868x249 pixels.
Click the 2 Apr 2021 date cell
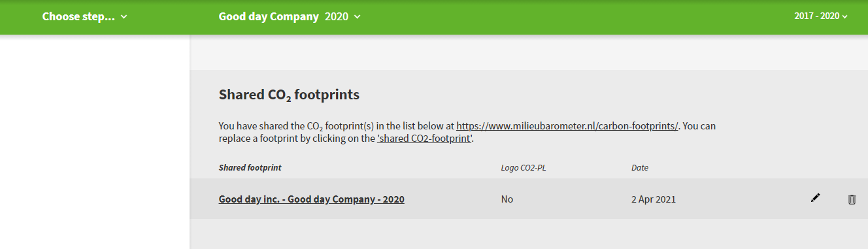(654, 199)
